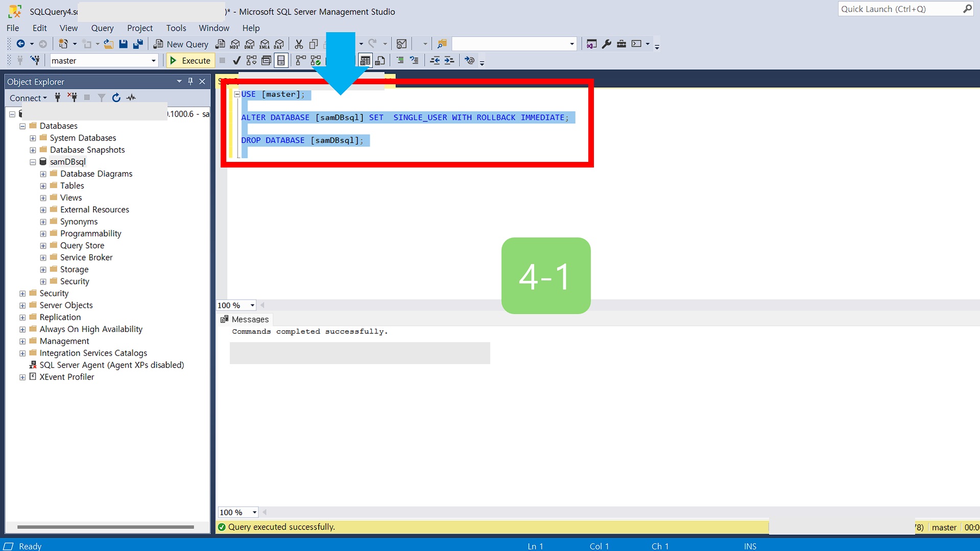This screenshot has width=980, height=551.
Task: Open an Analysis Services MDX query
Action: click(235, 44)
